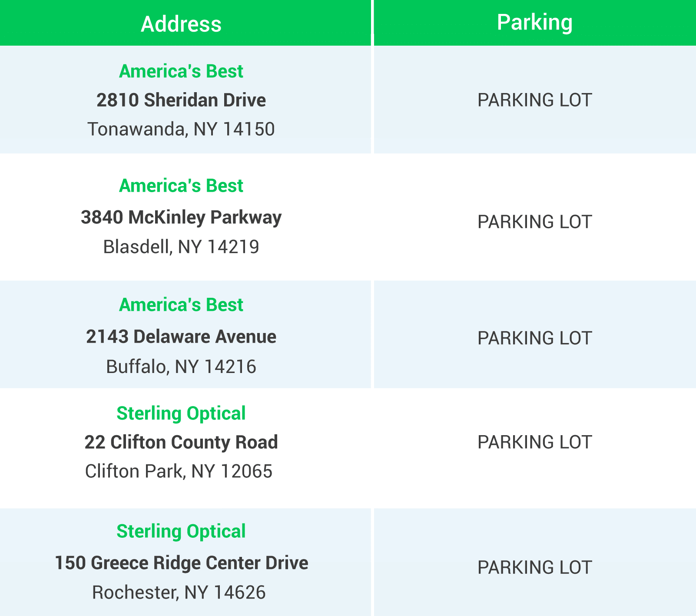This screenshot has width=696, height=616.
Task: Click PARKING LOT for Sheridan Drive row
Action: coord(535,100)
